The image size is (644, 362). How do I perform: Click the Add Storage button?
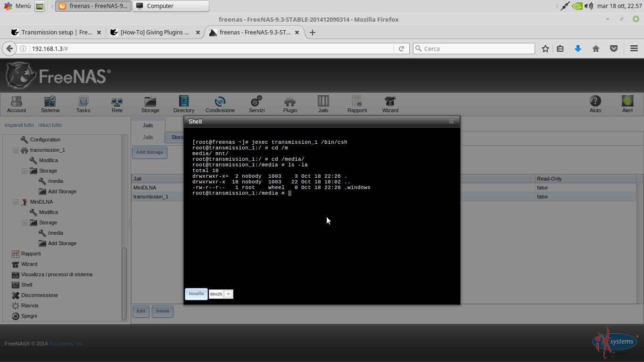tap(149, 152)
